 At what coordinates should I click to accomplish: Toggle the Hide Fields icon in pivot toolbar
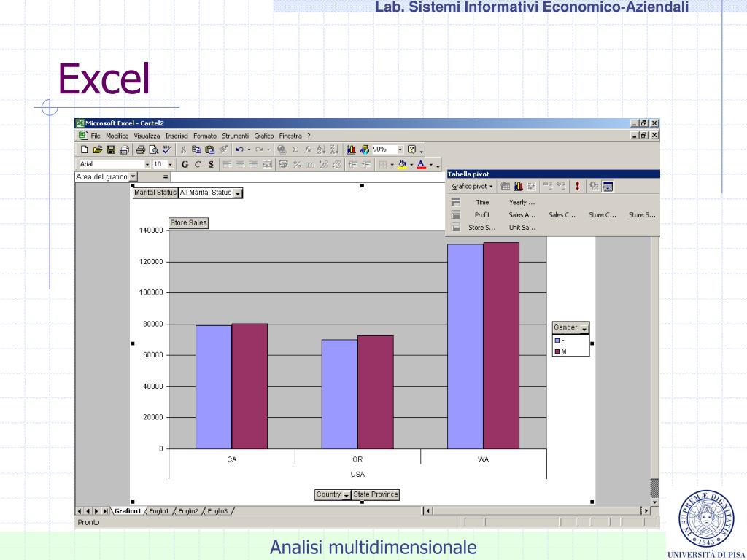pyautogui.click(x=608, y=186)
